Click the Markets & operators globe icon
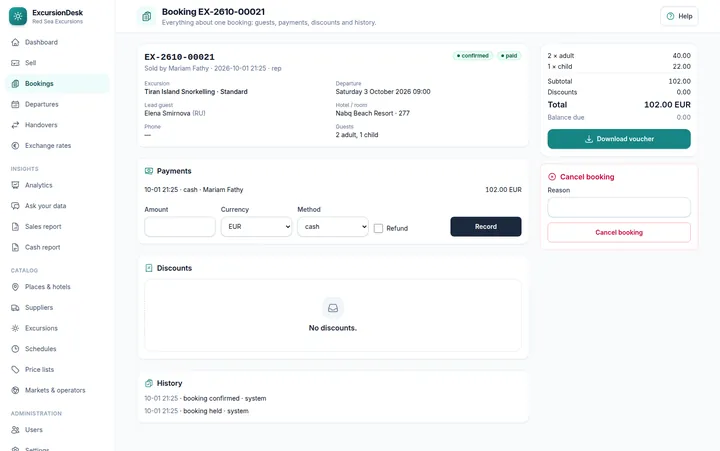This screenshot has width=720, height=451. [15, 390]
